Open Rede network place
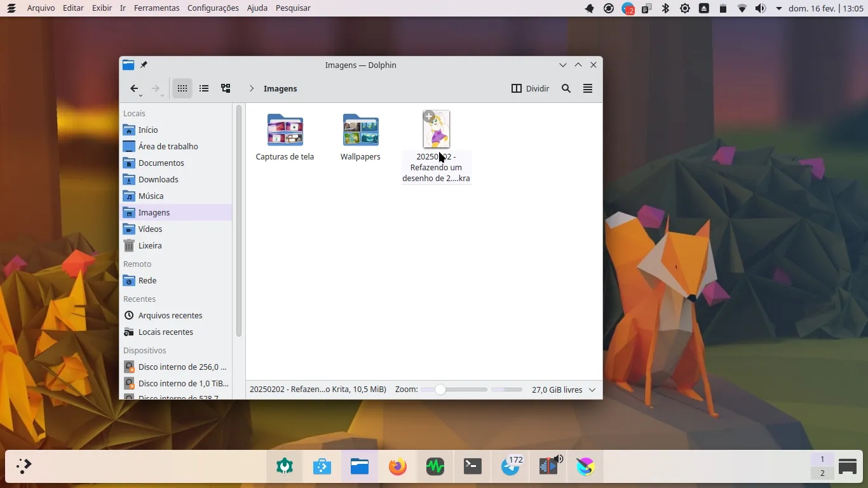The image size is (868, 488). [x=176, y=280]
